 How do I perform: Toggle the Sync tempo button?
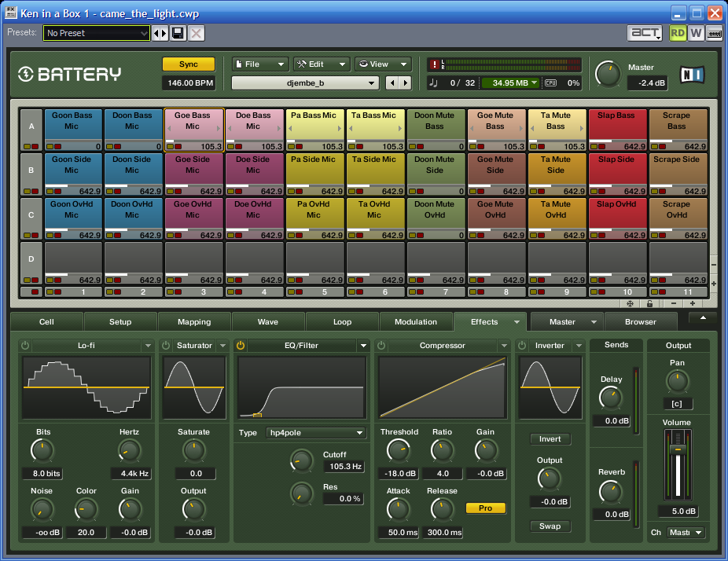click(x=189, y=64)
